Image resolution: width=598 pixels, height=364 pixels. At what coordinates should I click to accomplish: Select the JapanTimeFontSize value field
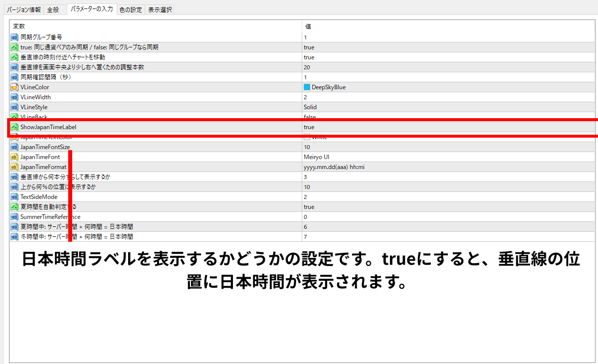(307, 147)
